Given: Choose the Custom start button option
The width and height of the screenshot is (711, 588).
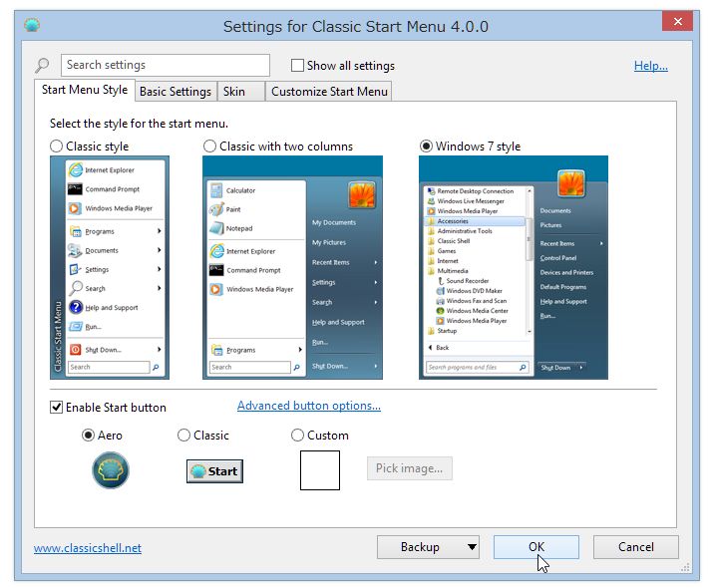Looking at the screenshot, I should click(297, 436).
